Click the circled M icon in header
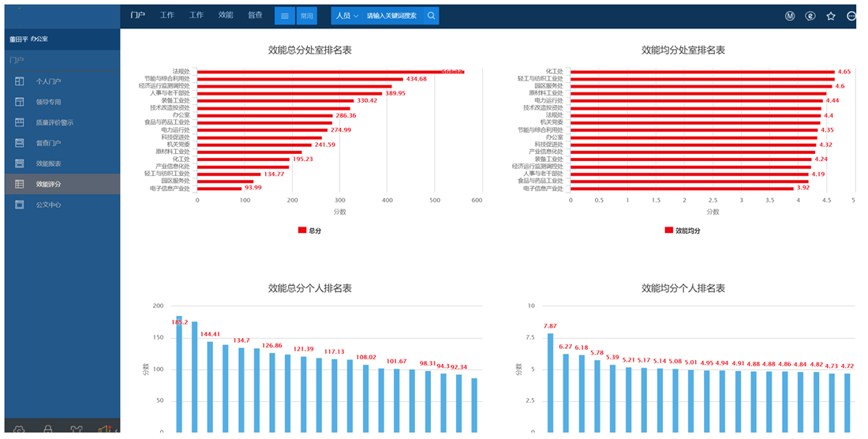 (790, 16)
